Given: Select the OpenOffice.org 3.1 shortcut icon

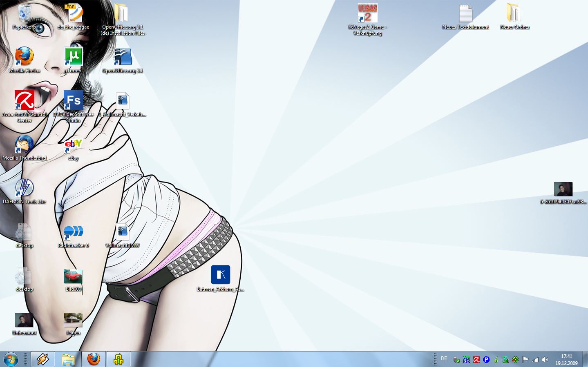Looking at the screenshot, I should click(123, 57).
